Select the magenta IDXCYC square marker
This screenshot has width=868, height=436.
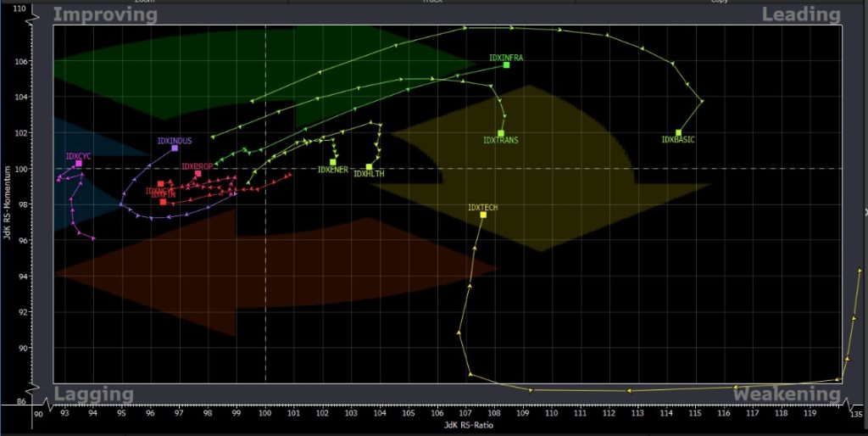(79, 163)
